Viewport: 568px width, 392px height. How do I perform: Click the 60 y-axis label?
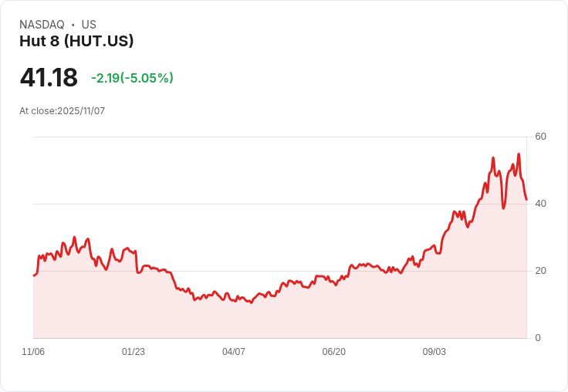pyautogui.click(x=541, y=137)
